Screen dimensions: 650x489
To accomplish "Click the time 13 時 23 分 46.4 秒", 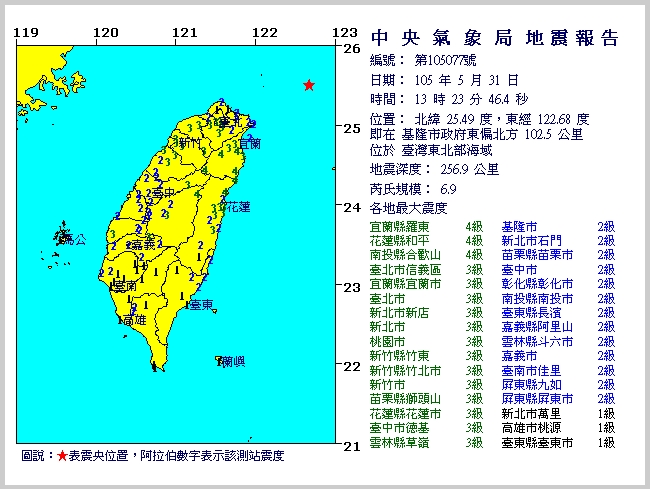I will click(x=471, y=99).
